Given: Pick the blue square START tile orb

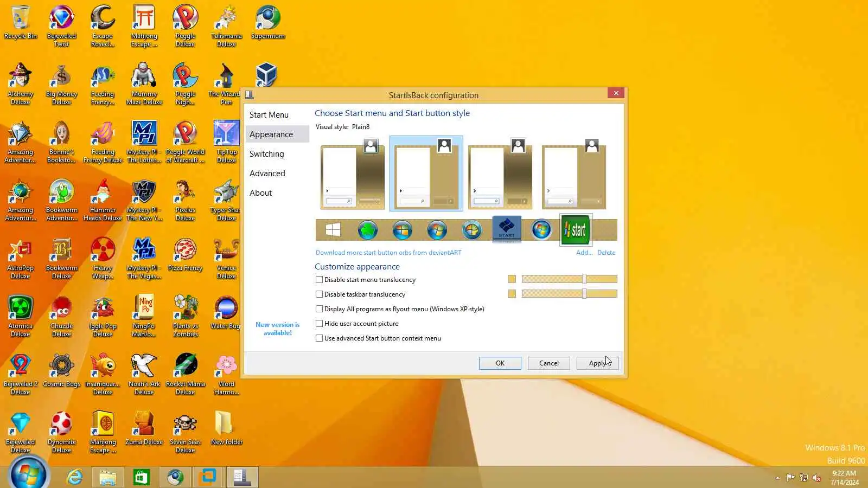Looking at the screenshot, I should tap(507, 228).
